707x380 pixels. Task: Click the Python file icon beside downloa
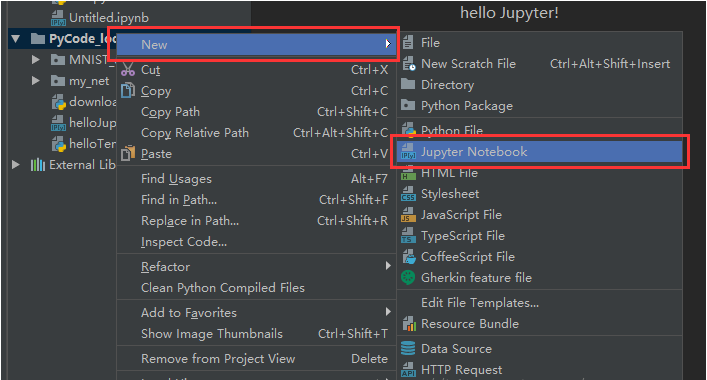[59, 102]
